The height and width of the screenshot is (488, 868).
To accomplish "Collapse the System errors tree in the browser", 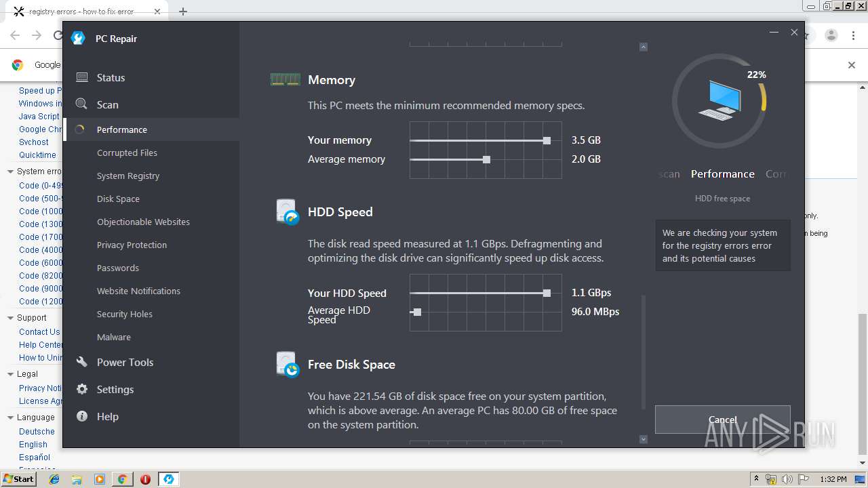I will click(x=10, y=171).
